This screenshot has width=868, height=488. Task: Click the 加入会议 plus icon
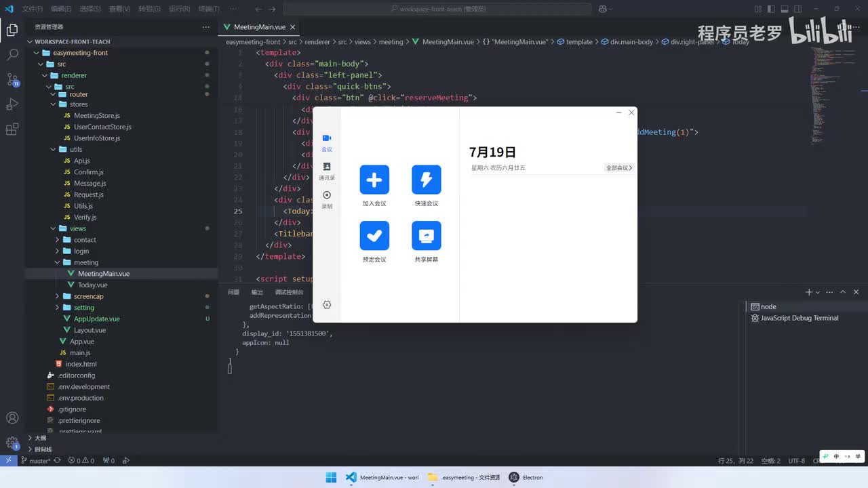click(374, 180)
